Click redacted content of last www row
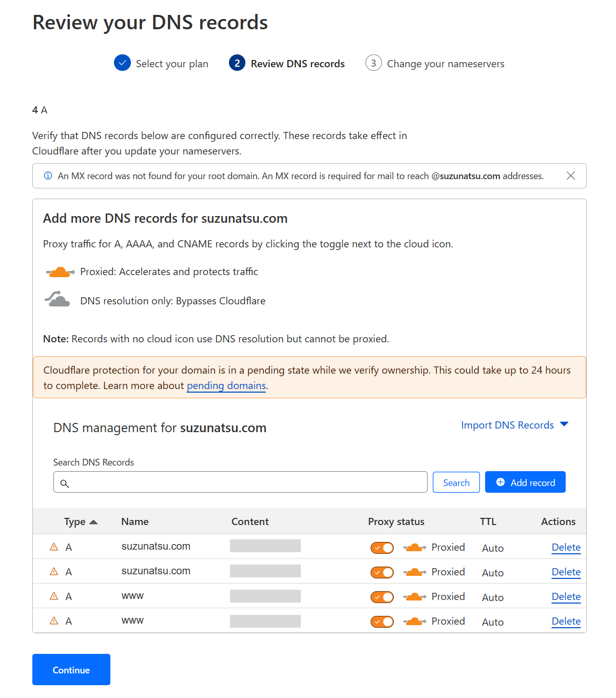Screen dimensions: 616x698 coord(265,621)
